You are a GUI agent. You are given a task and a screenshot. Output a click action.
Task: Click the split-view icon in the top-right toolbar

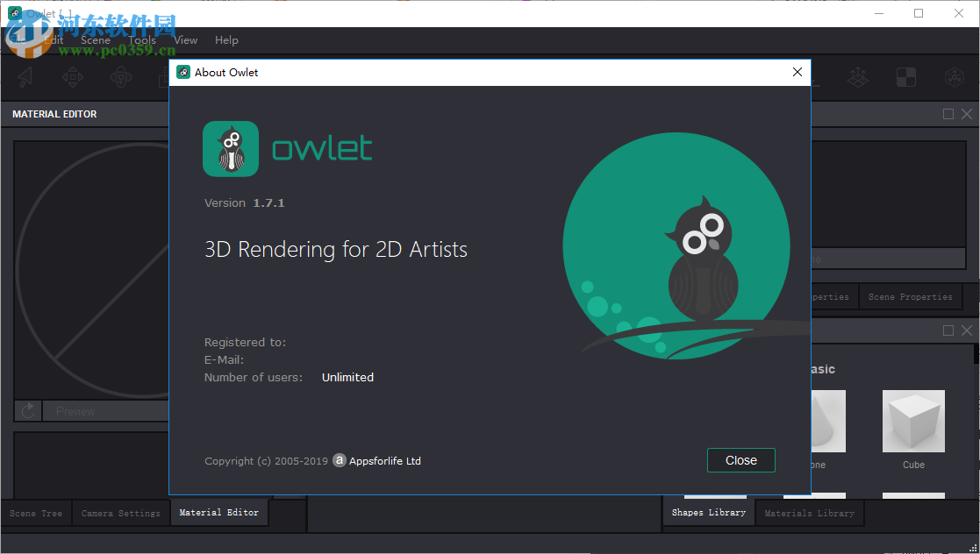(905, 77)
